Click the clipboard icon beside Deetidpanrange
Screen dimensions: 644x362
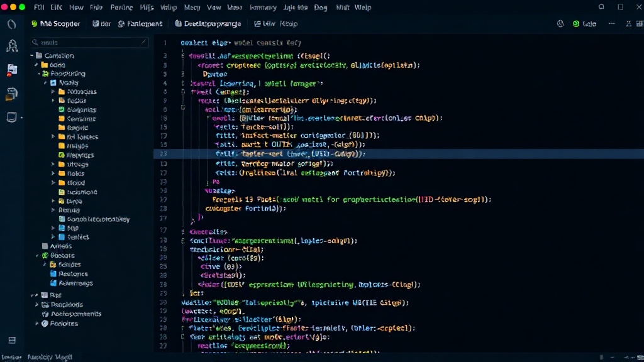(178, 24)
